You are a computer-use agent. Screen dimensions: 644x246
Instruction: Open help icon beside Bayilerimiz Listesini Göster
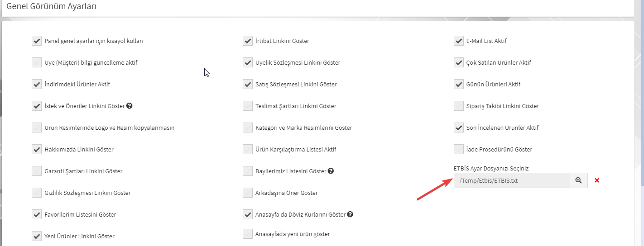click(331, 171)
